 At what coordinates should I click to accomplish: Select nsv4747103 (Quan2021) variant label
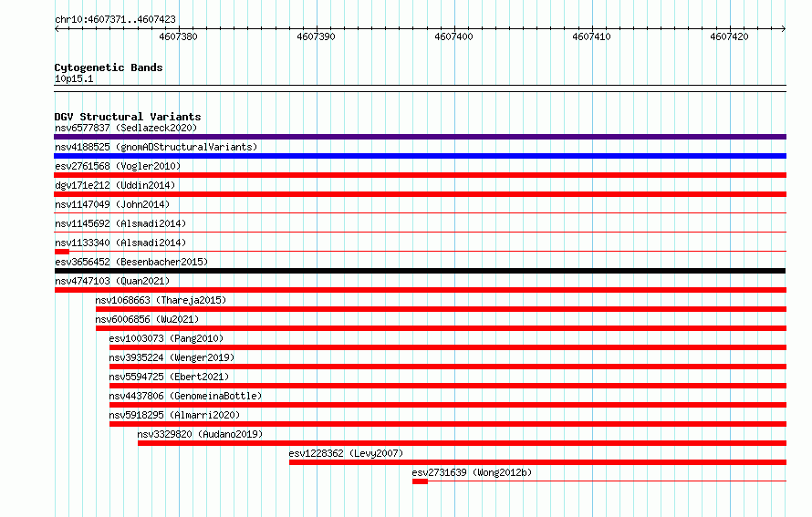coord(112,281)
